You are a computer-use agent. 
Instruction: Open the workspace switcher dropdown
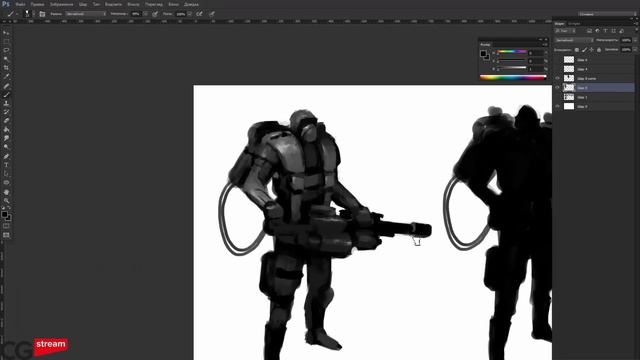tap(607, 14)
